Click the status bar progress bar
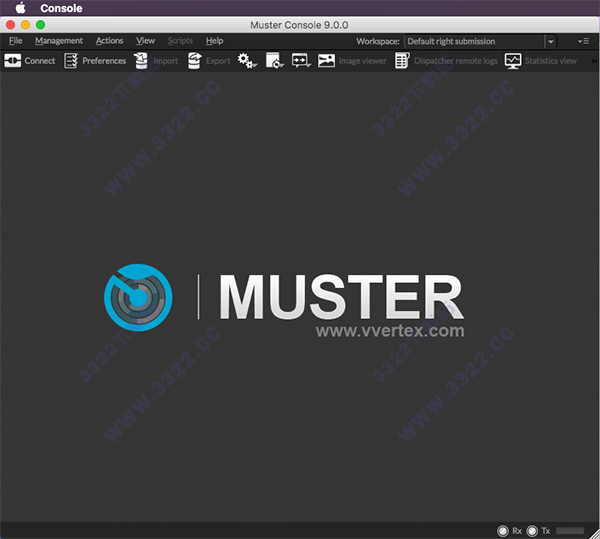600x539 pixels. (570, 531)
